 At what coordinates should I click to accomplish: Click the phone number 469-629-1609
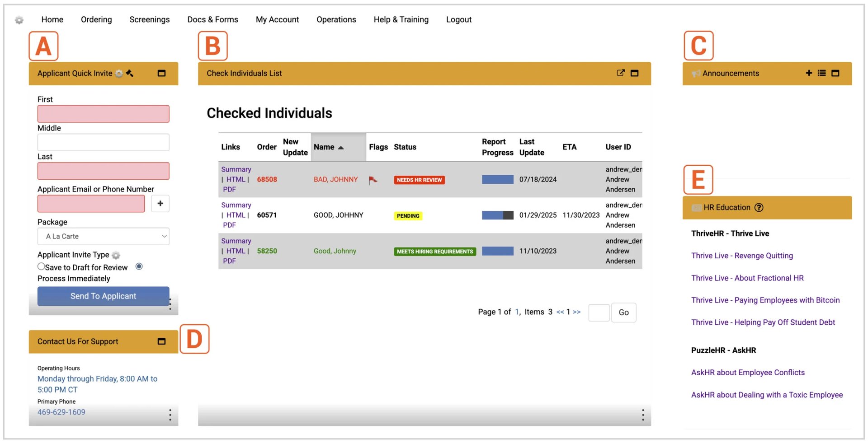(x=61, y=412)
